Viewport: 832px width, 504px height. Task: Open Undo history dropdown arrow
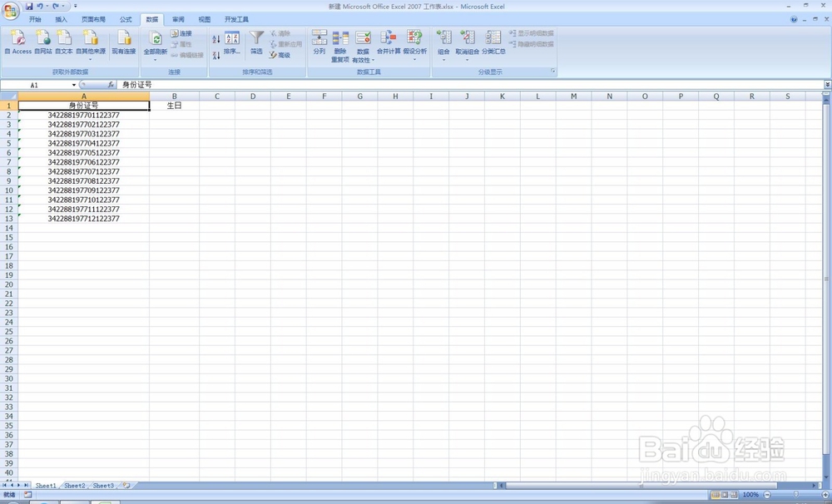47,7
